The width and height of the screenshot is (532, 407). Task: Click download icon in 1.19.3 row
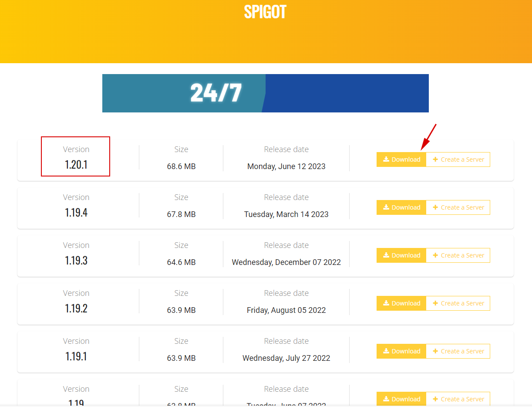(x=386, y=255)
